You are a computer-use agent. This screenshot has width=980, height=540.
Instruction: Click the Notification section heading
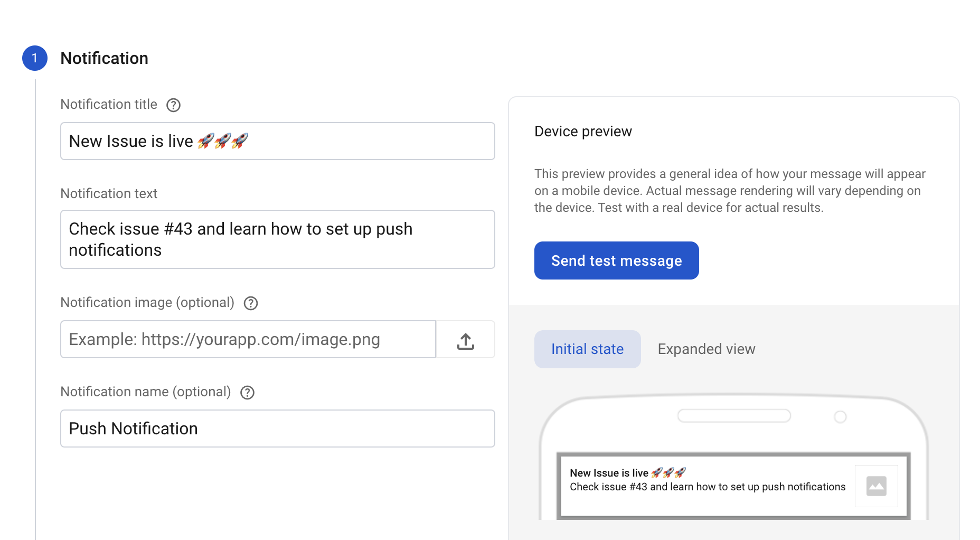105,58
